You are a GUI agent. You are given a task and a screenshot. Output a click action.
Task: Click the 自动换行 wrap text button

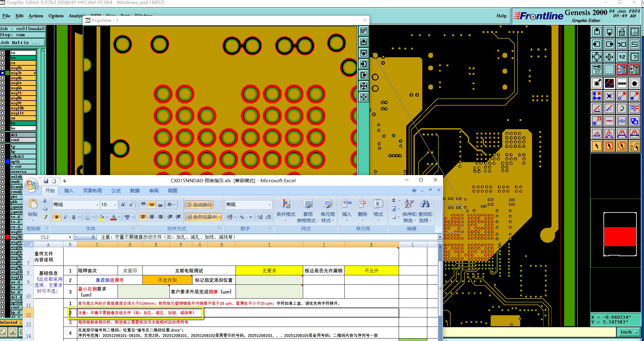199,205
